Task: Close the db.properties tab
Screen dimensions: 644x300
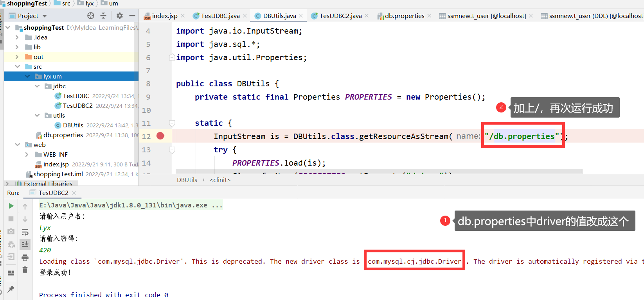Action: click(x=429, y=16)
